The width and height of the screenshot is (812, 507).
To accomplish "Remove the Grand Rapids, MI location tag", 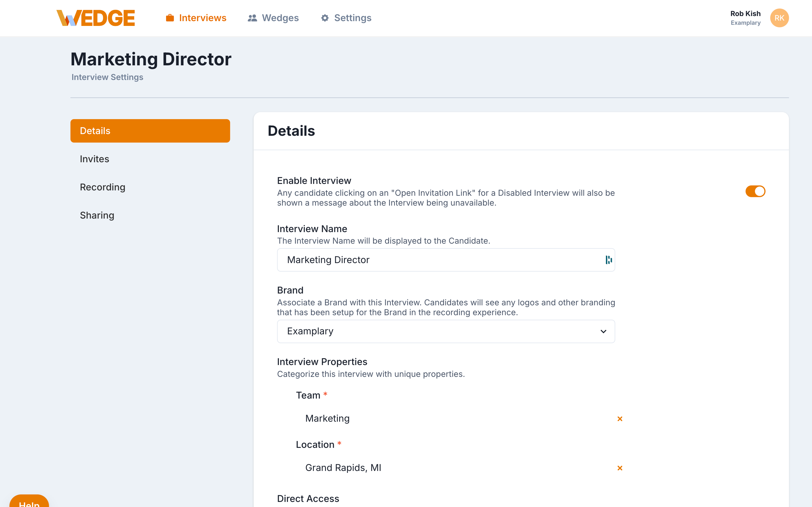I will [620, 468].
